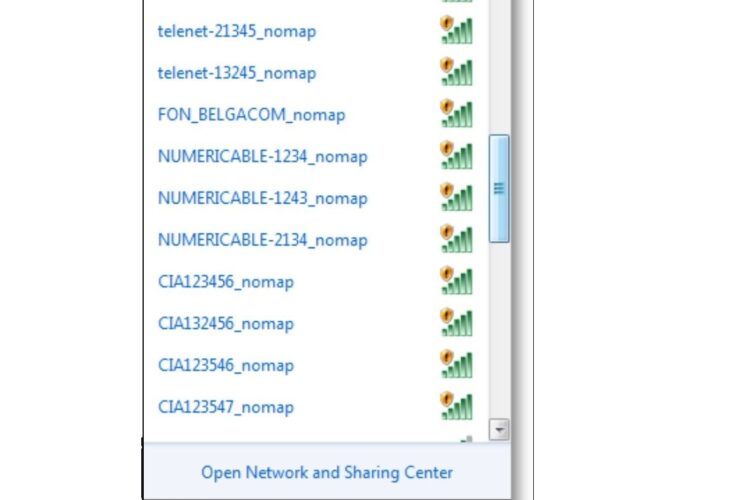This screenshot has width=740, height=500.
Task: Click signal icon for FON_BELGACOM_nomap
Action: pos(456,113)
